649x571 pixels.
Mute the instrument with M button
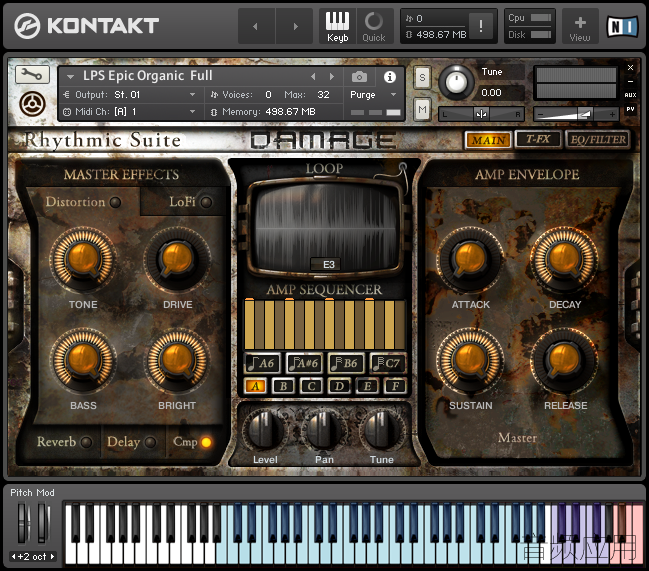click(x=422, y=110)
